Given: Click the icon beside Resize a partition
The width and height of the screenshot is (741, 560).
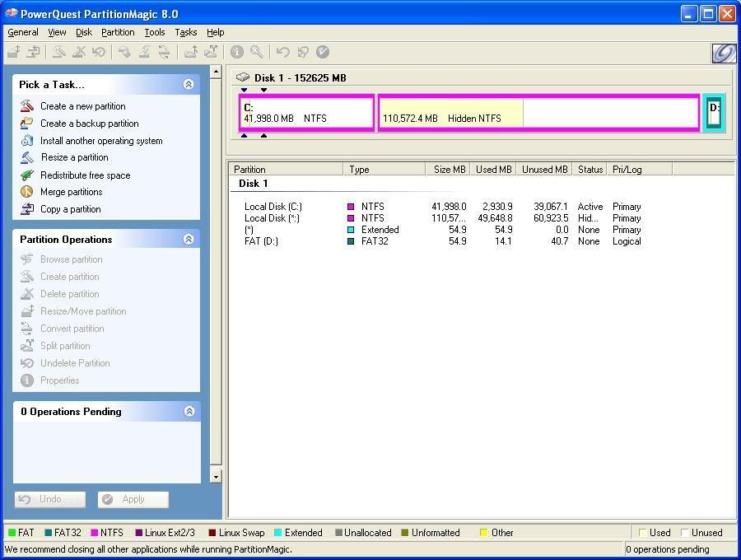Looking at the screenshot, I should pyautogui.click(x=27, y=157).
